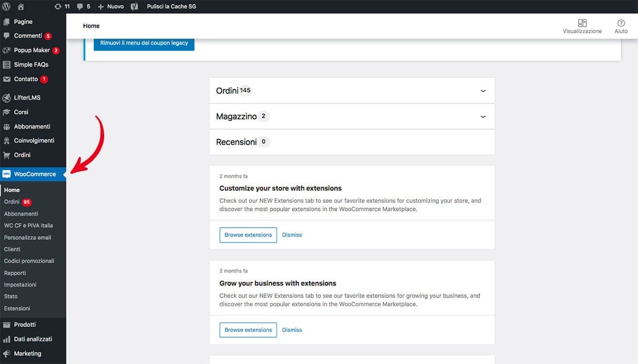Click the Pagine sidebar icon
This screenshot has width=638, height=364.
coord(7,22)
